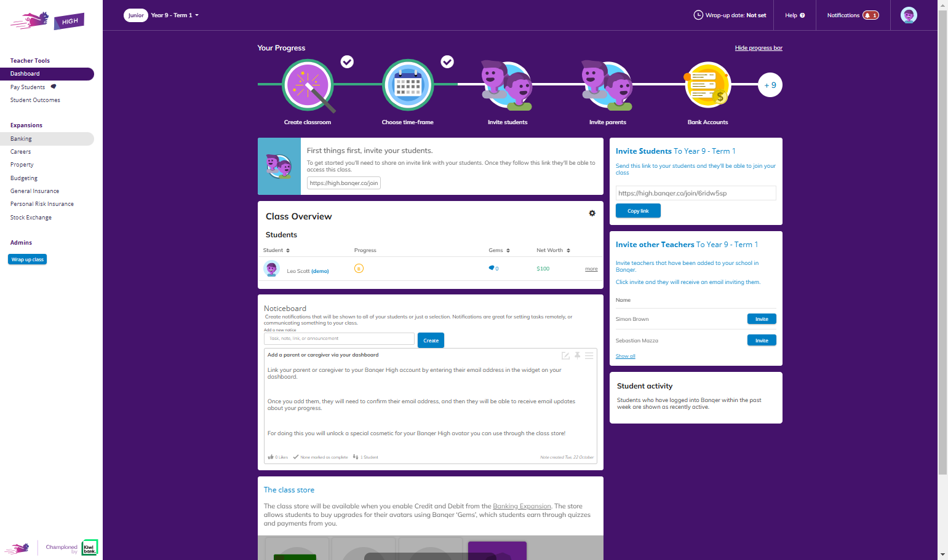Image resolution: width=948 pixels, height=560 pixels.
Task: Click the Hide progress bar link
Action: (759, 48)
